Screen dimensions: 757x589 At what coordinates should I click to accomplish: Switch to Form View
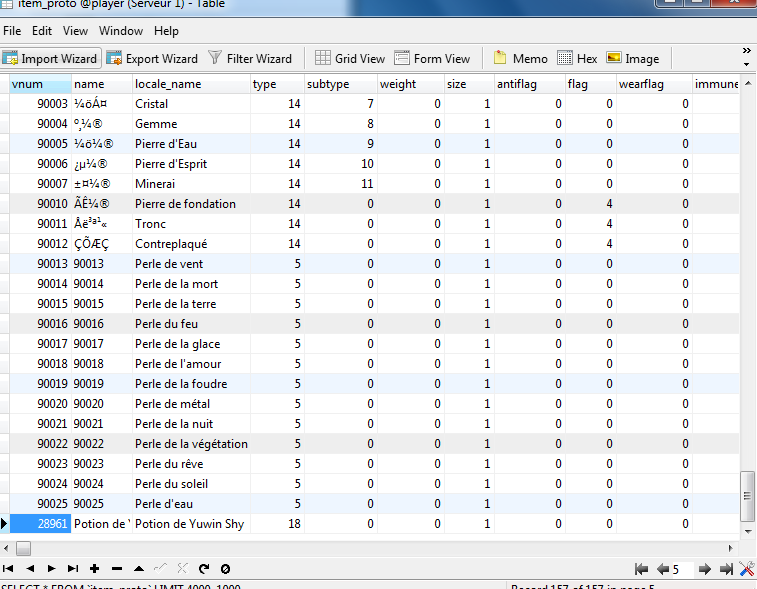[432, 58]
